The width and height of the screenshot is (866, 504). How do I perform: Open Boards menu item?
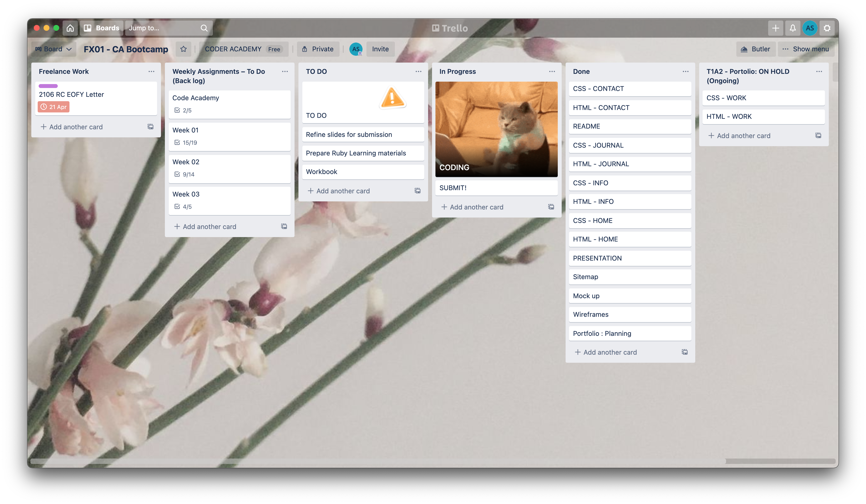(x=107, y=28)
